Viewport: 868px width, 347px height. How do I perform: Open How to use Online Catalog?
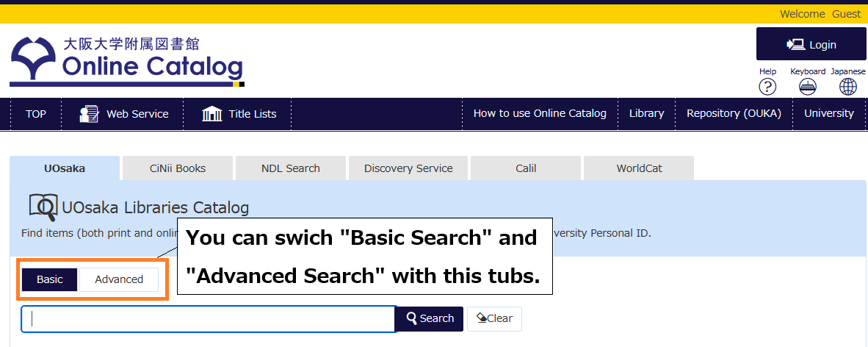tap(540, 113)
